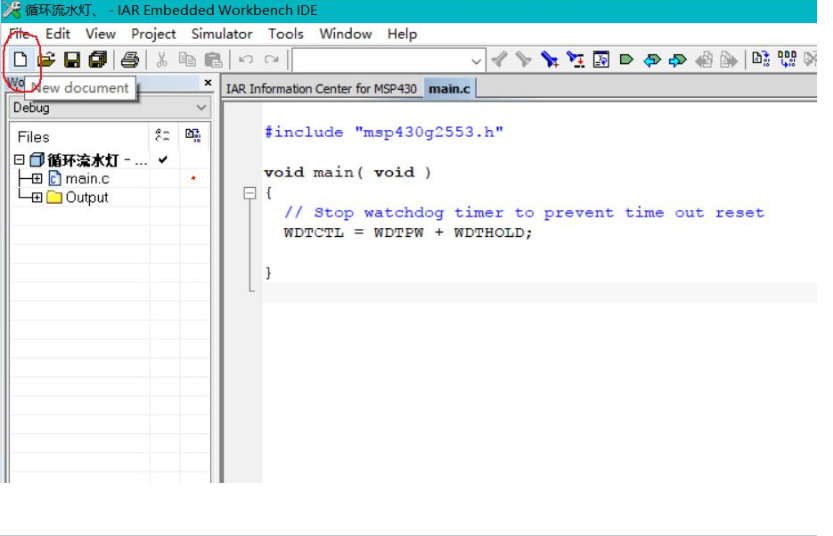Screen dimensions: 833x536
Task: Click the configuration column icon beside Files
Action: click(163, 135)
